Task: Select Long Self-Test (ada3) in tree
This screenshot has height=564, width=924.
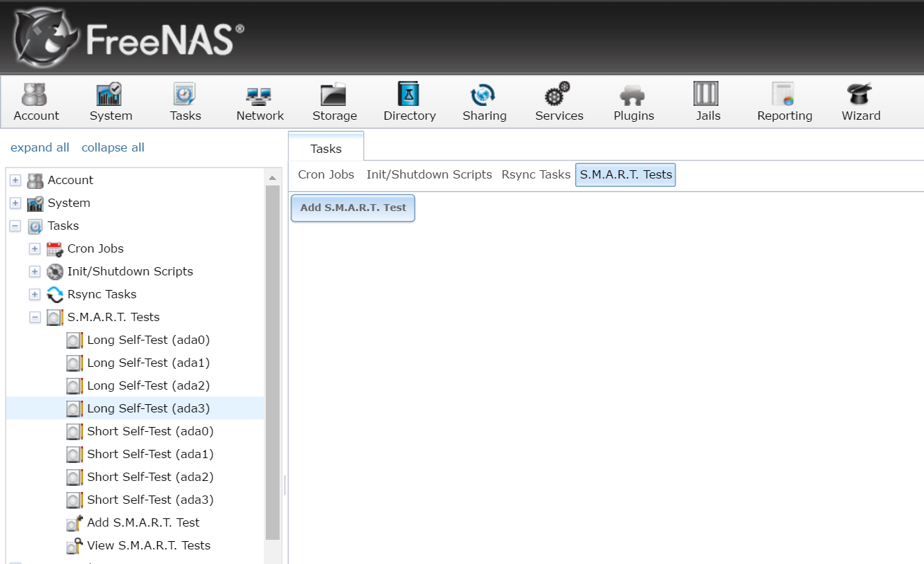Action: tap(148, 409)
